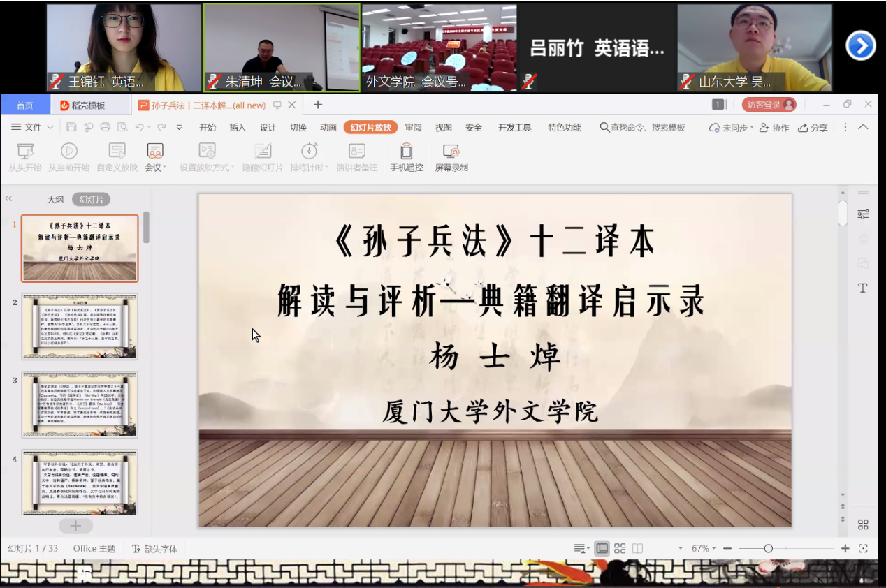Open 演讲者备注 presenter notes
This screenshot has height=588, width=886.
[x=356, y=152]
